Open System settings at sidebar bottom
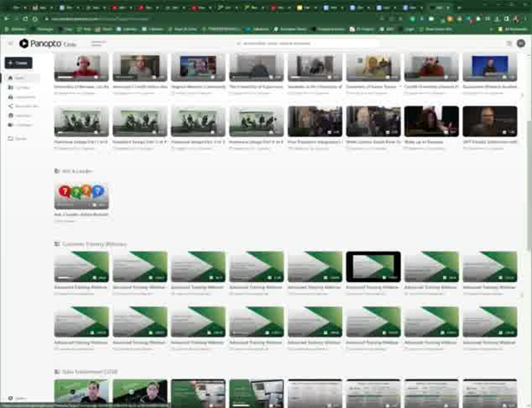 pos(17,399)
